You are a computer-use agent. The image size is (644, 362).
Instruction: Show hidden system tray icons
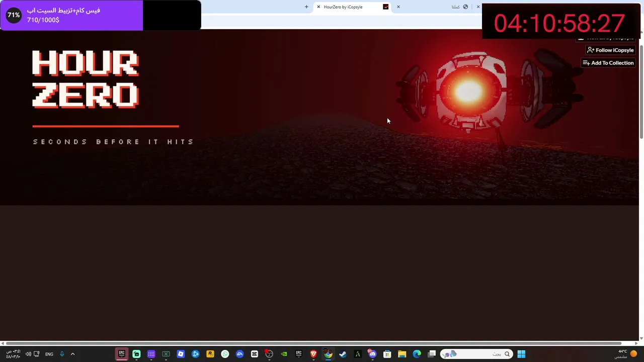pos(72,354)
